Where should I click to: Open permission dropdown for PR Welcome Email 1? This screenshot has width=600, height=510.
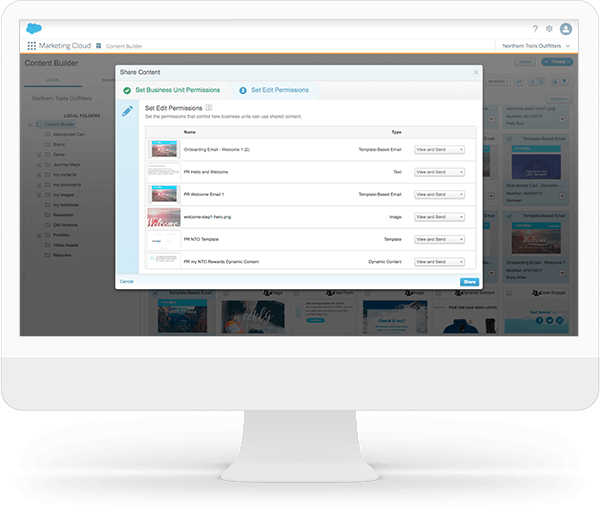(439, 194)
